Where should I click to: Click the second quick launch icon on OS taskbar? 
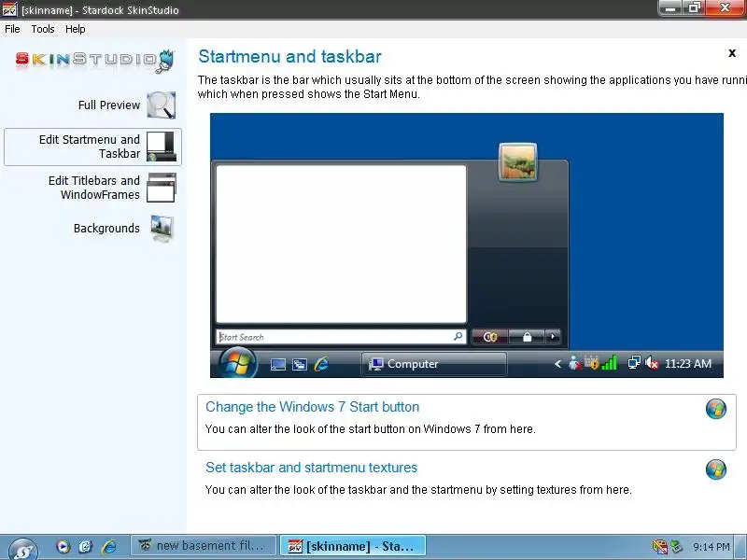[86, 546]
